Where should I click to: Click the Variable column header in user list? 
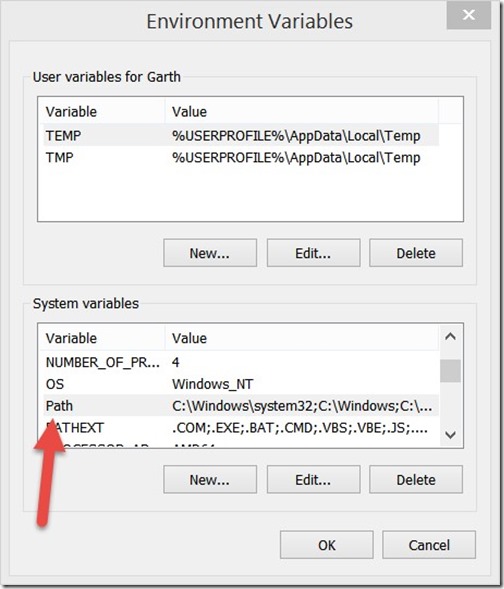[x=102, y=112]
